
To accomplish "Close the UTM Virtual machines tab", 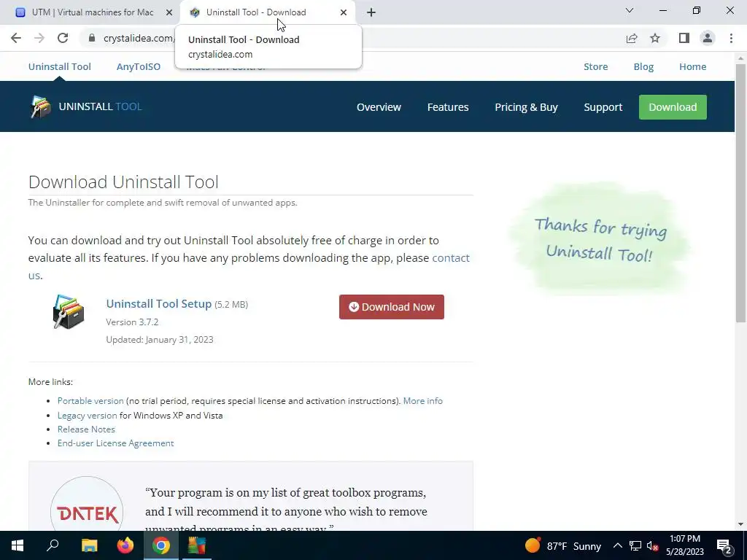I will point(169,12).
